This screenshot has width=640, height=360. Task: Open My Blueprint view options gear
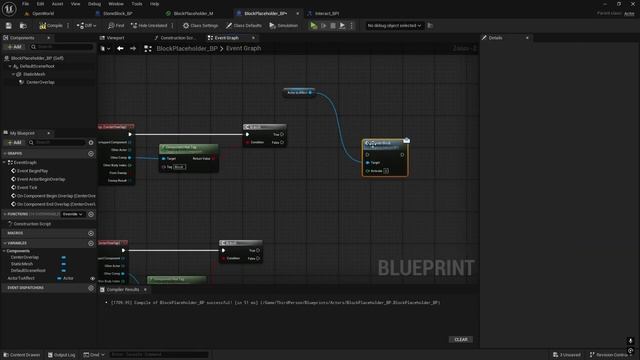[91, 142]
